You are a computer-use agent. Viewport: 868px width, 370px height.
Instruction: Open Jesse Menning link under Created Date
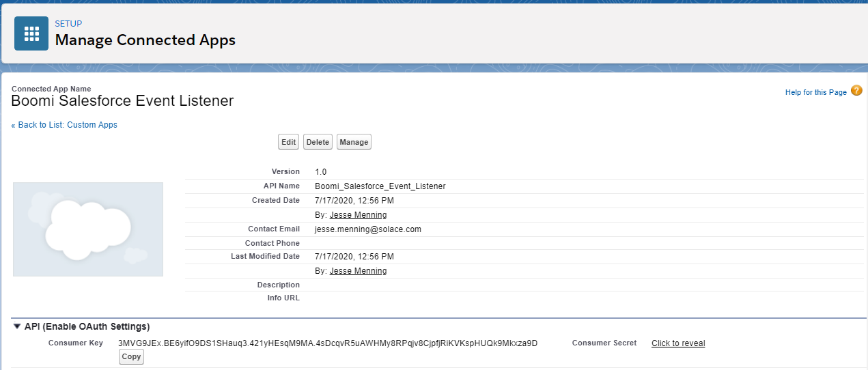pos(358,215)
